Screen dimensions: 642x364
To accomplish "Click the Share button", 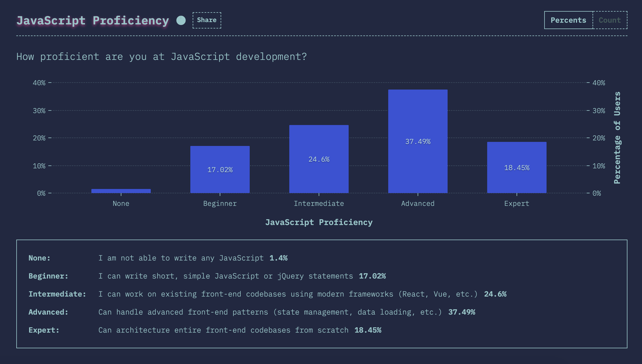I will pyautogui.click(x=207, y=20).
